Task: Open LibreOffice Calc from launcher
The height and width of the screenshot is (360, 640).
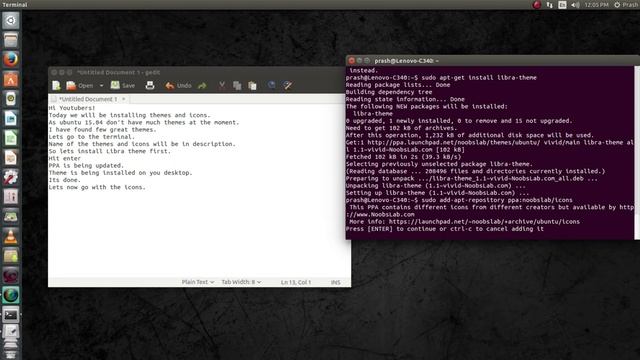Action: (x=11, y=138)
